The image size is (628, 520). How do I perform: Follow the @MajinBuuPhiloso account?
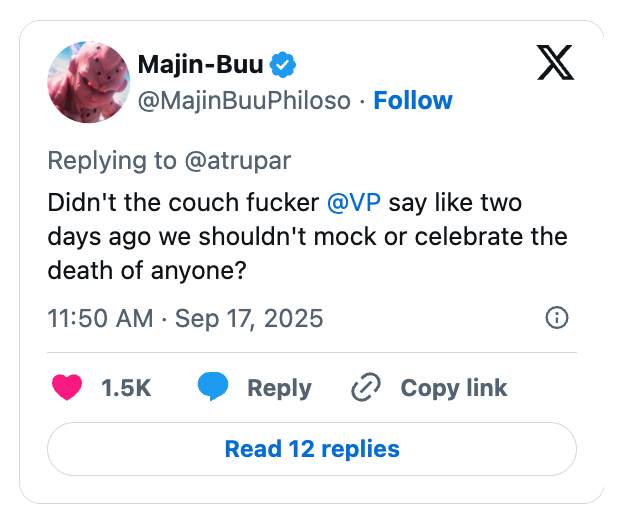coord(413,100)
